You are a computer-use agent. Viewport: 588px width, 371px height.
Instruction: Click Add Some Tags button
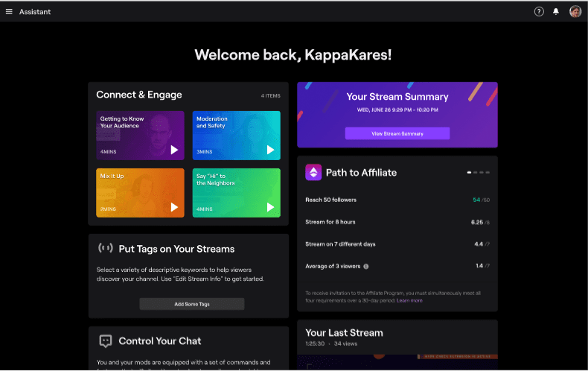192,304
